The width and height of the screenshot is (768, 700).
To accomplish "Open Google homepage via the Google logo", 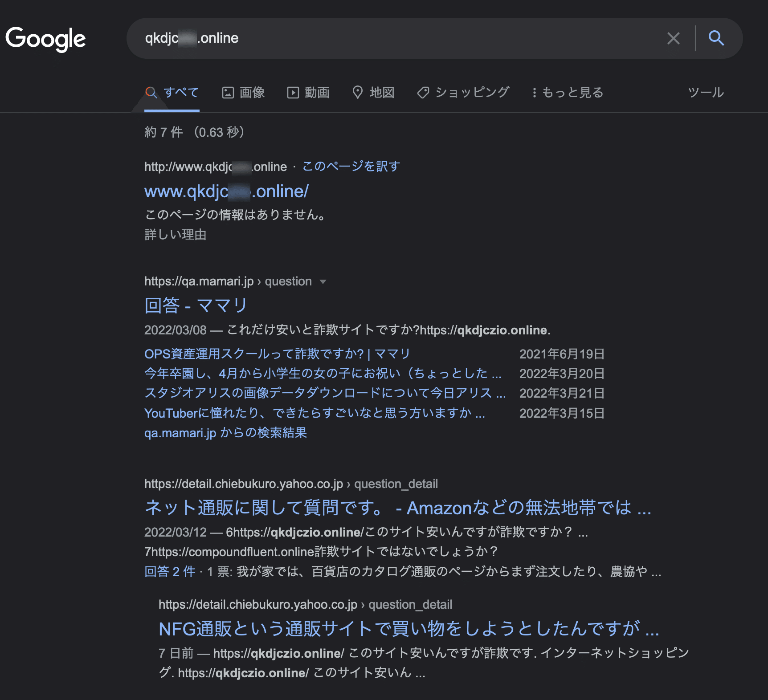I will click(45, 39).
